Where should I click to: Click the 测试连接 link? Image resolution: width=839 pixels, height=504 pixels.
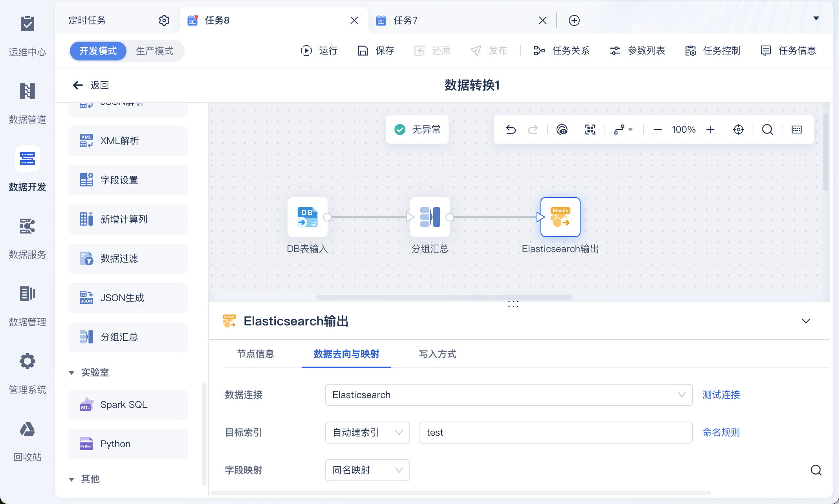(721, 395)
